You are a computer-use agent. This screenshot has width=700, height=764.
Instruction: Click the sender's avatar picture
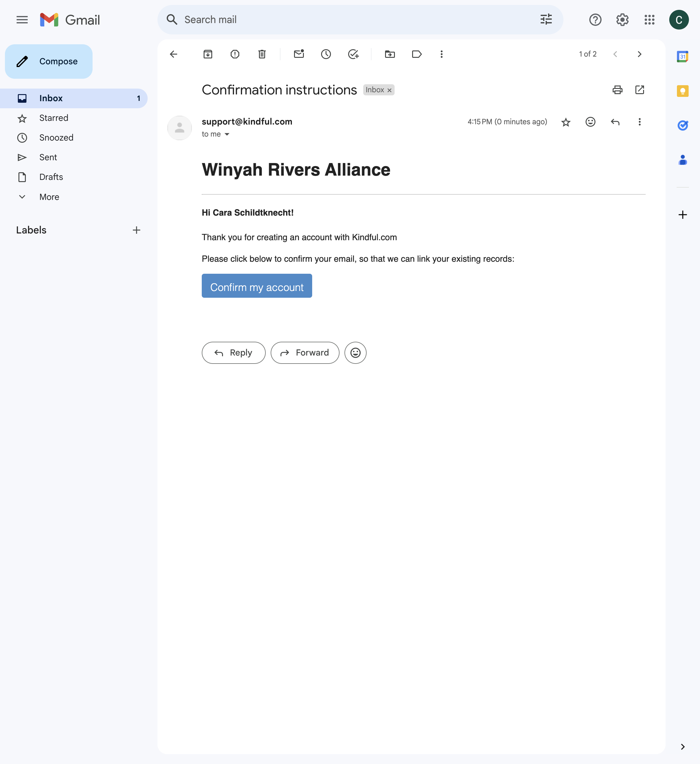point(180,128)
